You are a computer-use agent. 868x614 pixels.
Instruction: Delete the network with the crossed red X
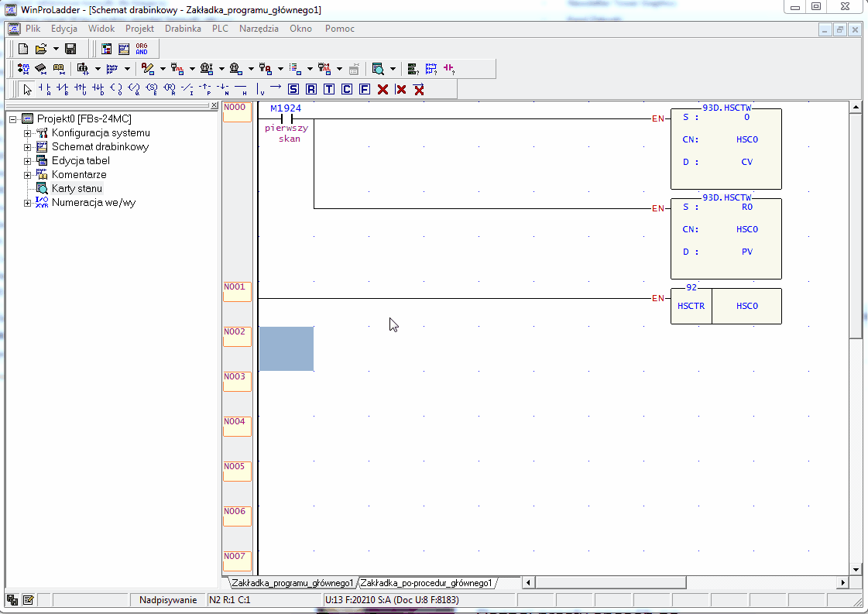pos(419,89)
